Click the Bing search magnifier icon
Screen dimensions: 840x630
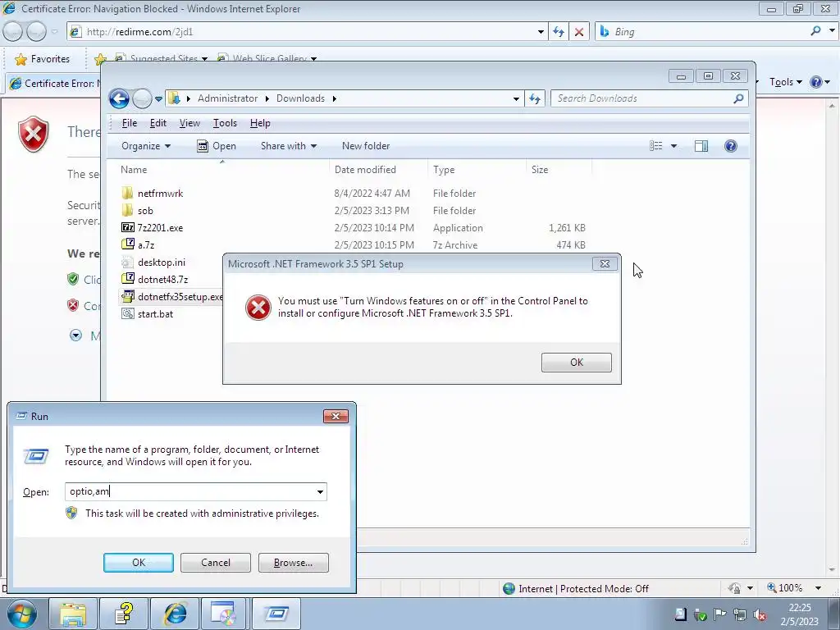point(815,31)
